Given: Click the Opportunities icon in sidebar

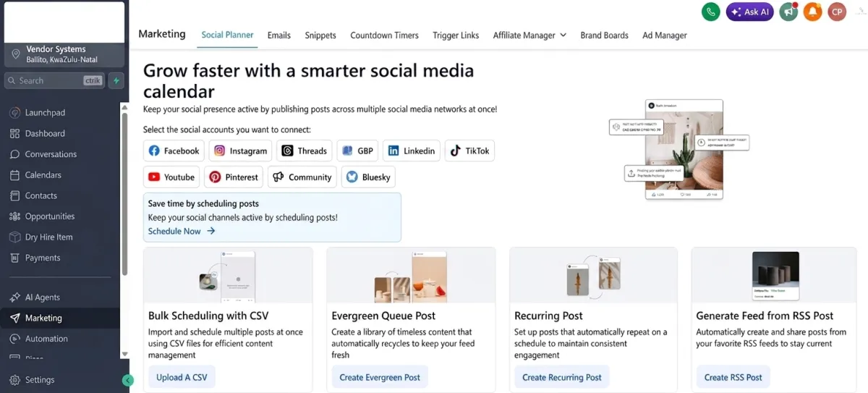Looking at the screenshot, I should [14, 216].
